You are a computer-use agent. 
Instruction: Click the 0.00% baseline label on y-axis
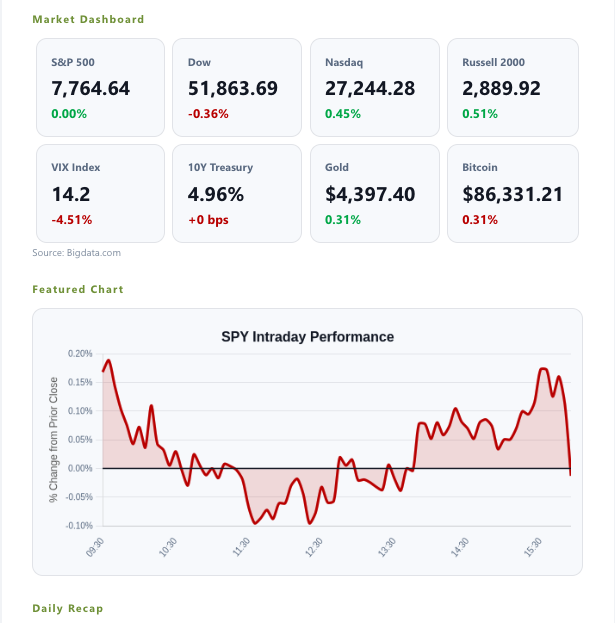tap(80, 468)
